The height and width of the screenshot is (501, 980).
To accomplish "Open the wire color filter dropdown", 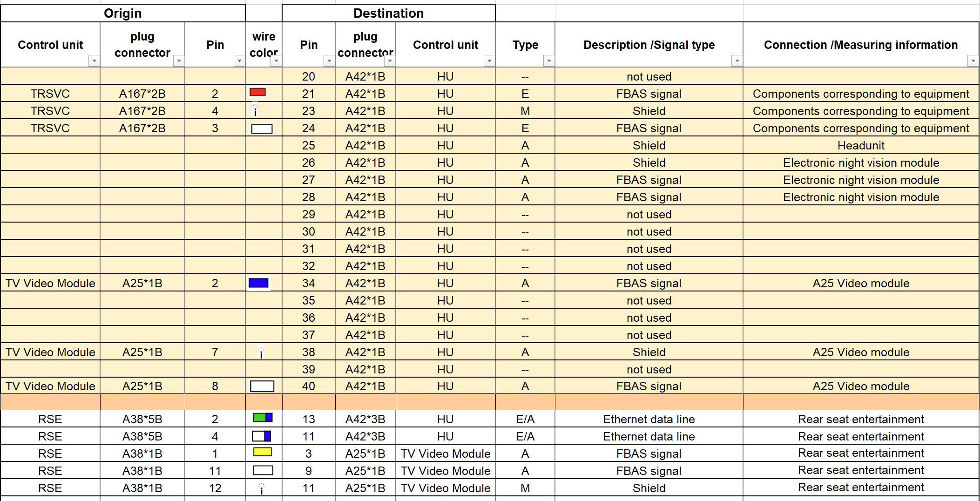I will pyautogui.click(x=277, y=61).
